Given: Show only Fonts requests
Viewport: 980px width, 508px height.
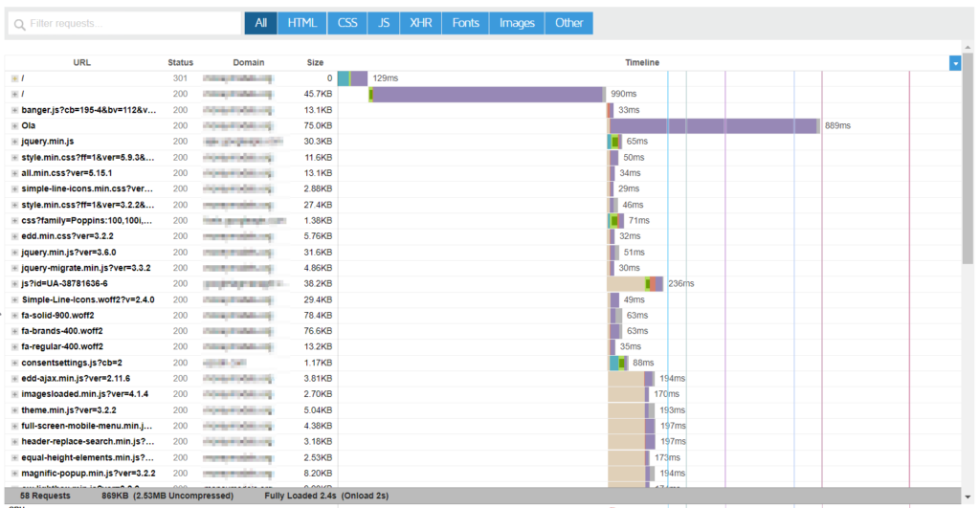Looking at the screenshot, I should pos(465,23).
